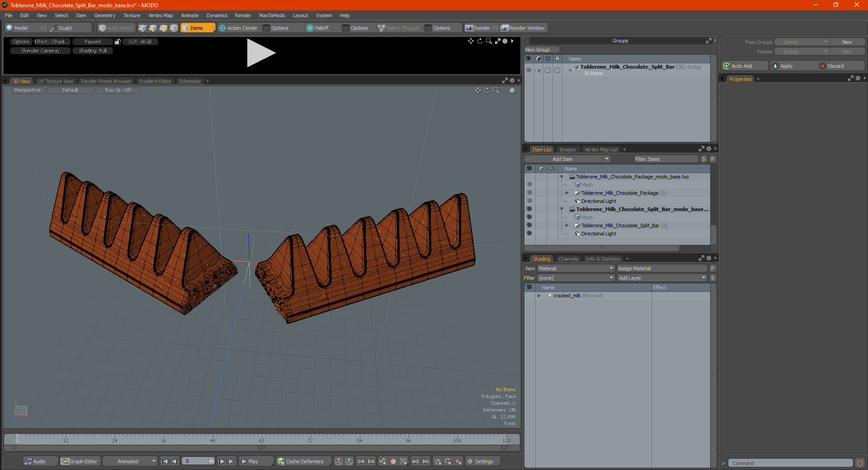Open the Render Window
The image size is (868, 470).
524,28
